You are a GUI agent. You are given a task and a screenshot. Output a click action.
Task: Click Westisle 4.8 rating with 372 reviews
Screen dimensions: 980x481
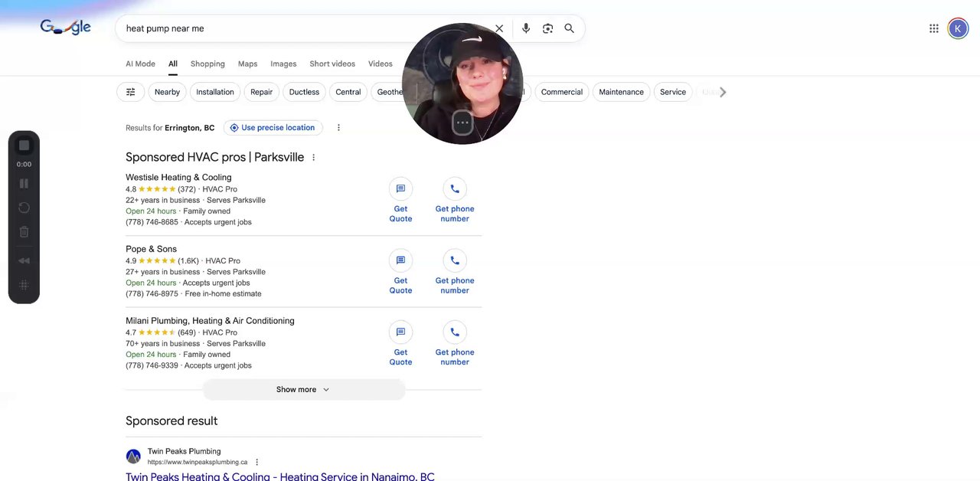coord(161,189)
